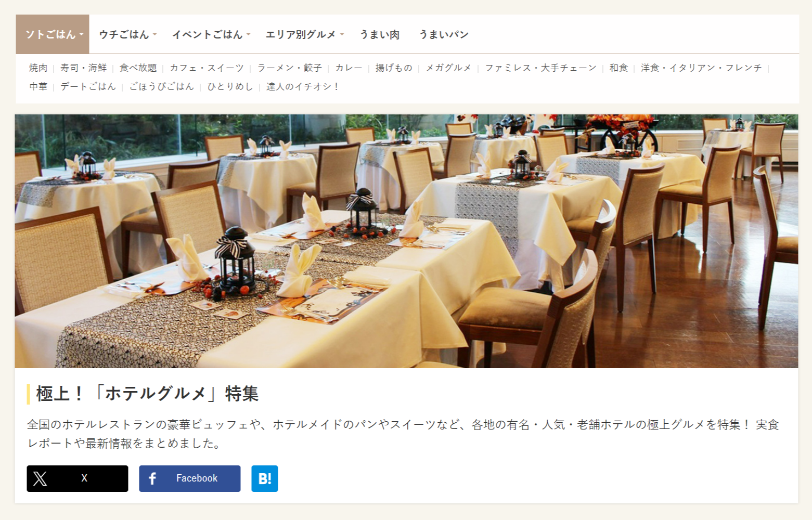812x520 pixels.
Task: Open the 焼肉 category link
Action: pyautogui.click(x=38, y=68)
